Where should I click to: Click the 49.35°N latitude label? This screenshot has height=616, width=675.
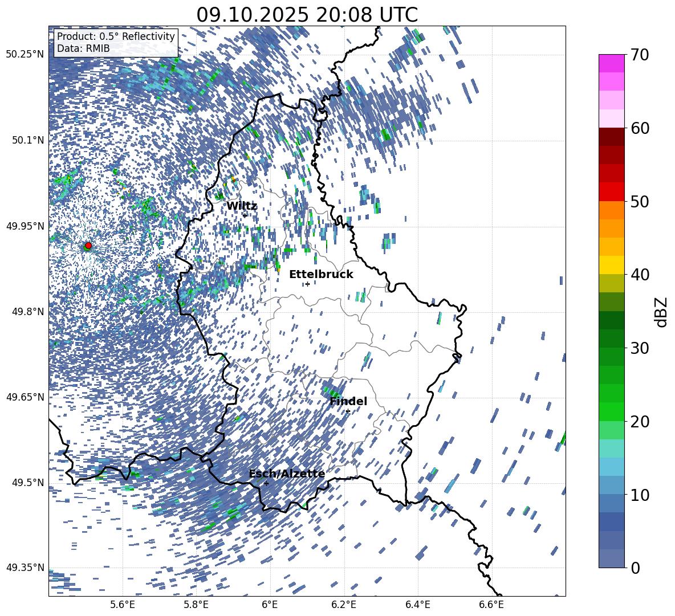(x=25, y=568)
